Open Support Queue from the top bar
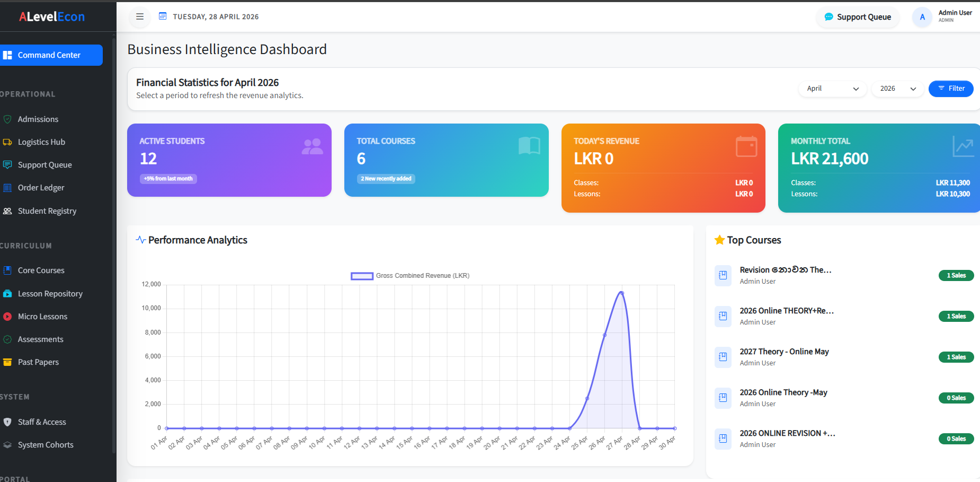 858,17
